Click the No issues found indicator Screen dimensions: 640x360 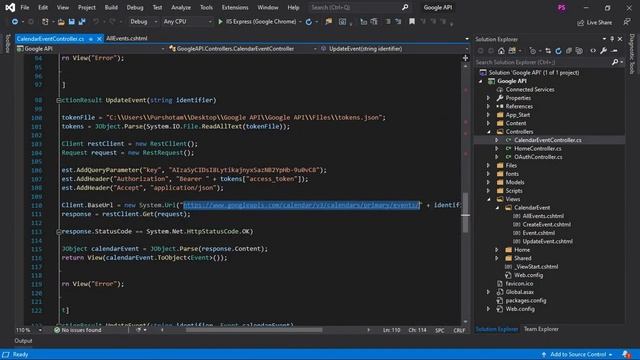(x=78, y=330)
